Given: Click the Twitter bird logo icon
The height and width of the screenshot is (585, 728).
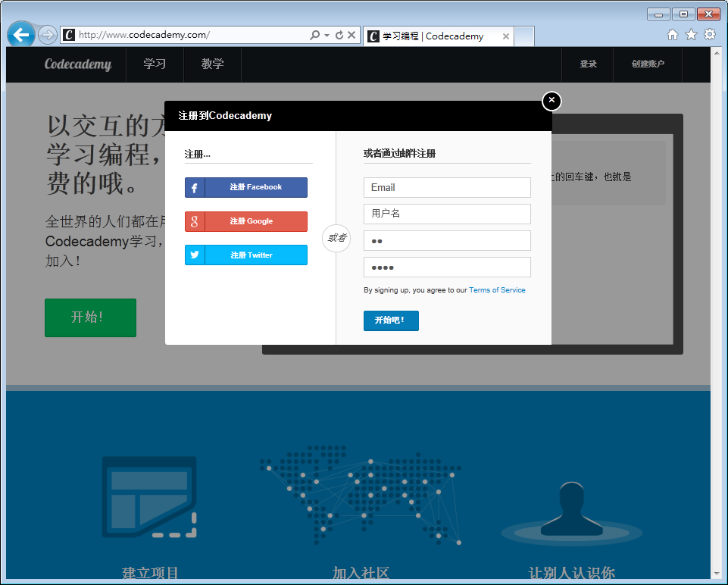Looking at the screenshot, I should coord(195,255).
